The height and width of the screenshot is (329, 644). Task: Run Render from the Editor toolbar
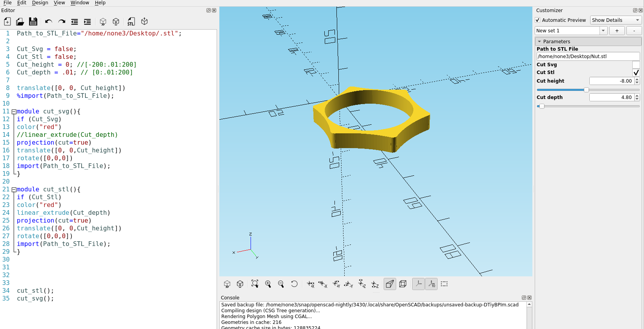coord(116,22)
